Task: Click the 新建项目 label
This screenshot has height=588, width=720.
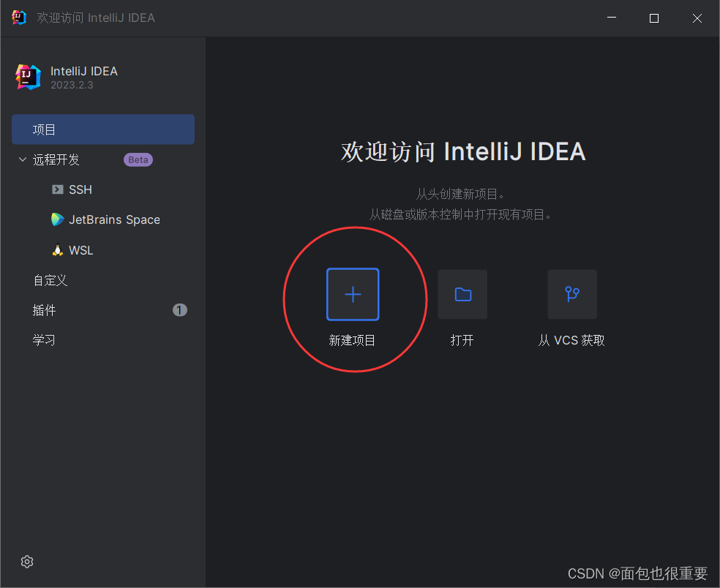Action: tap(352, 340)
